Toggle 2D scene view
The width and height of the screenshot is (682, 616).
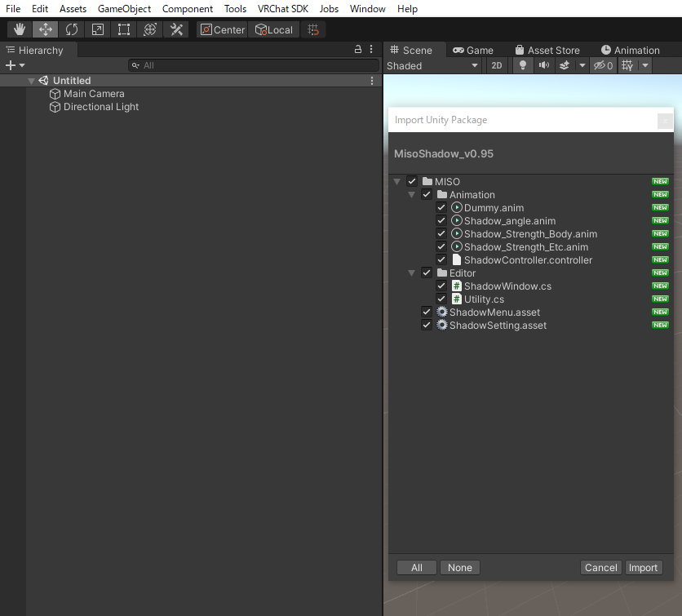(x=496, y=66)
